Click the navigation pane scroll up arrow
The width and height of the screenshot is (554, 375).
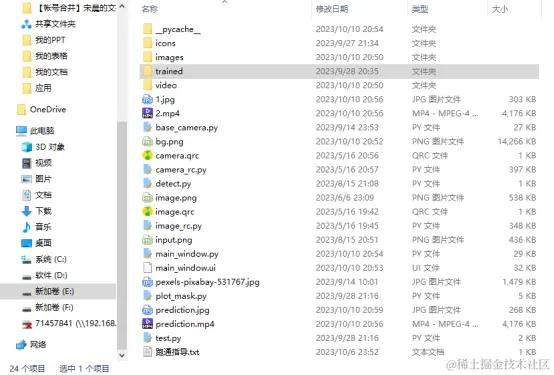pos(122,6)
